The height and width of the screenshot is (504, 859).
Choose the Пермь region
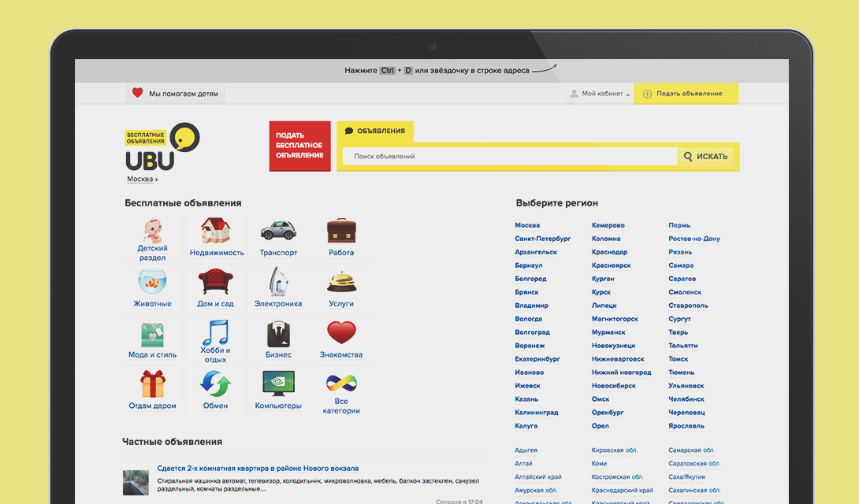(679, 225)
